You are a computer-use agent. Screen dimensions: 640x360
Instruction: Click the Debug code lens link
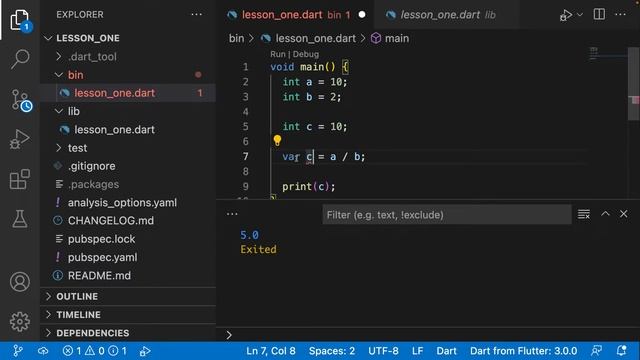tap(306, 54)
